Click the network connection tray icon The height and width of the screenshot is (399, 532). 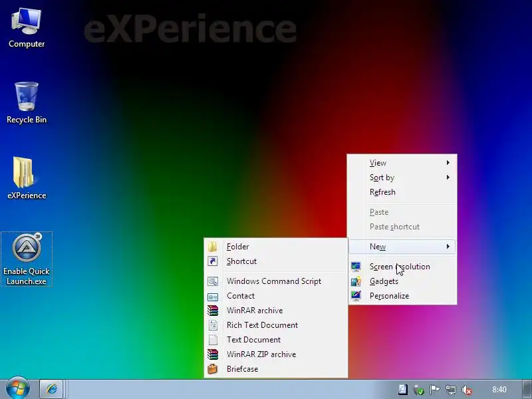click(x=451, y=390)
